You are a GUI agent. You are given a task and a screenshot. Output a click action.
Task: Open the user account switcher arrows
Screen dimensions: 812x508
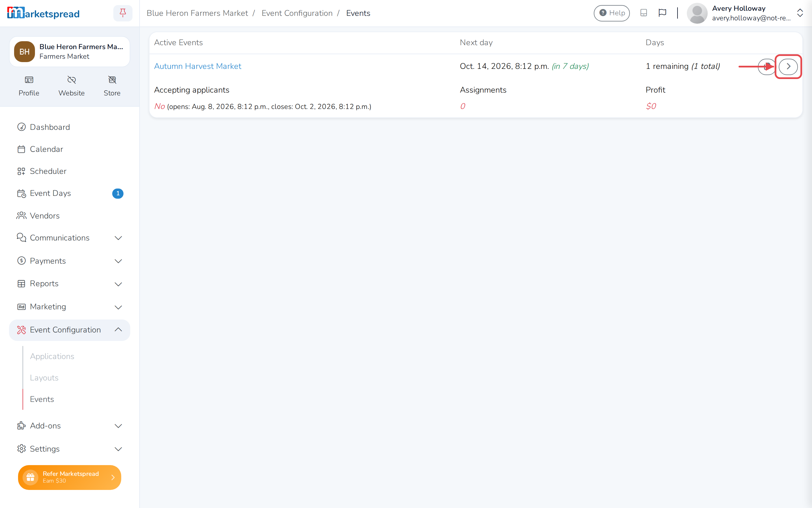click(x=800, y=13)
